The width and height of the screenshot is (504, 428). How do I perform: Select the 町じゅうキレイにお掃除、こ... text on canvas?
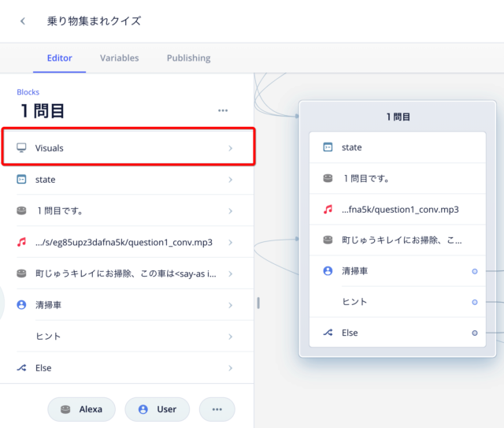coord(402,240)
